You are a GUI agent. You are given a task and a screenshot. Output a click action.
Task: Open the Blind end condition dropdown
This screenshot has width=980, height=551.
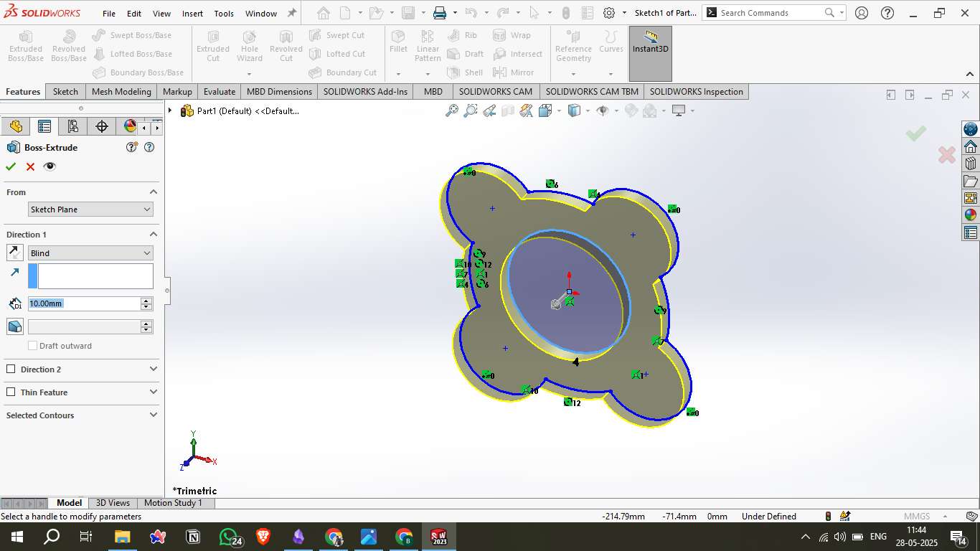pyautogui.click(x=90, y=253)
